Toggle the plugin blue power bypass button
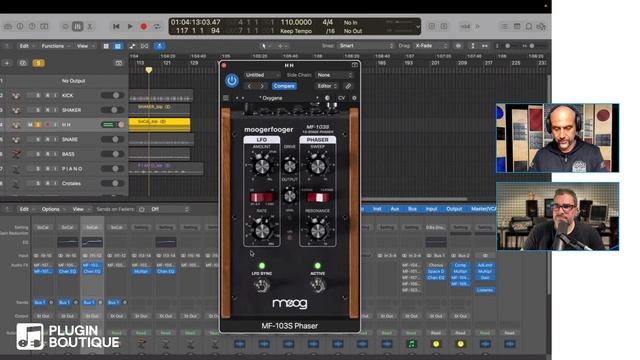Image resolution: width=640 pixels, height=360 pixels. click(x=232, y=80)
